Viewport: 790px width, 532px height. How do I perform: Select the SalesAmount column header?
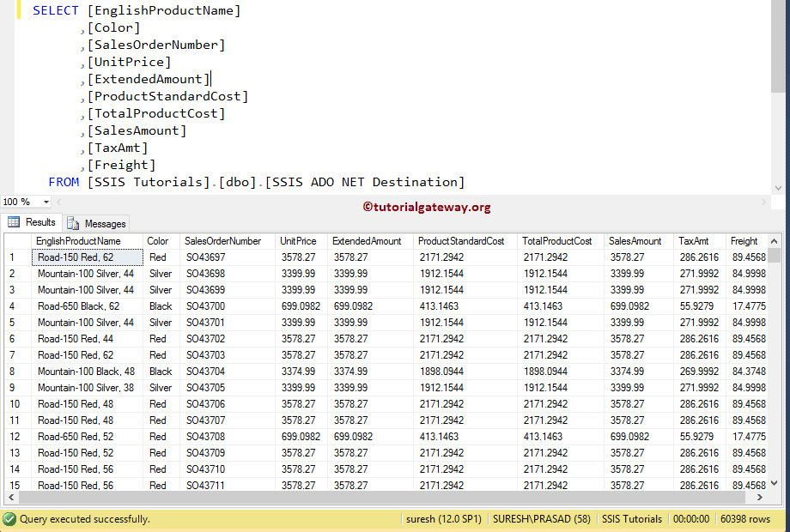click(x=638, y=241)
